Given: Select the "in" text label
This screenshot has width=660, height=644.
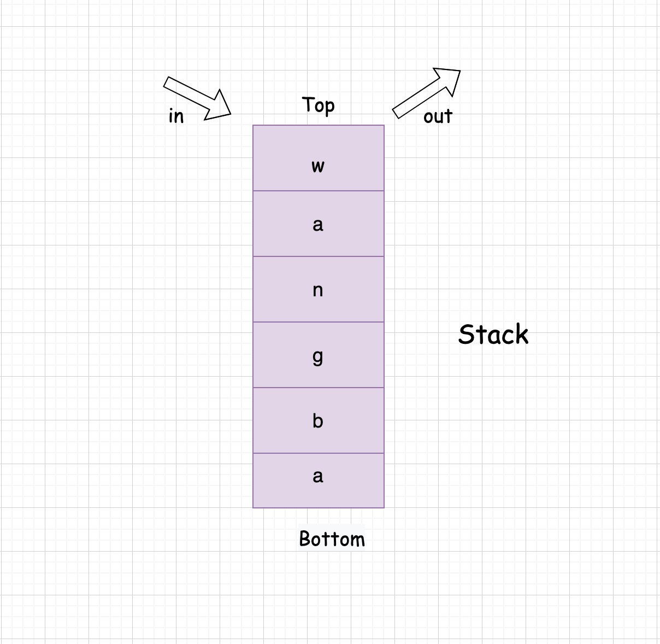Looking at the screenshot, I should coord(176,116).
